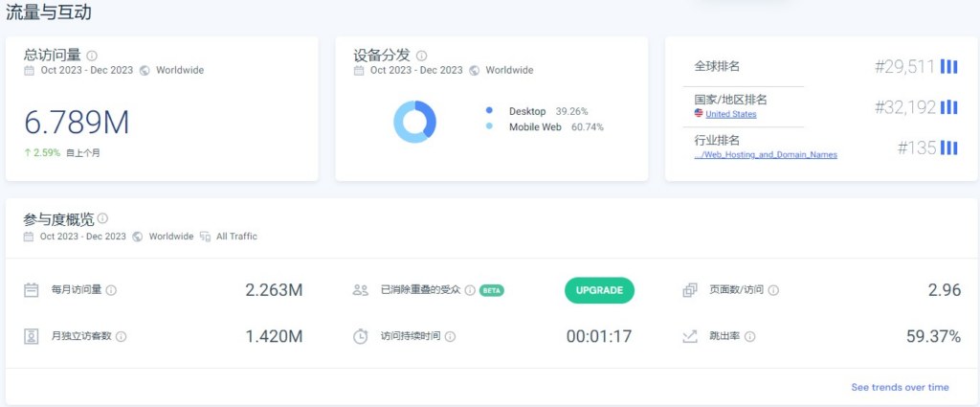Click the 2.59% growth indicator

(42, 152)
